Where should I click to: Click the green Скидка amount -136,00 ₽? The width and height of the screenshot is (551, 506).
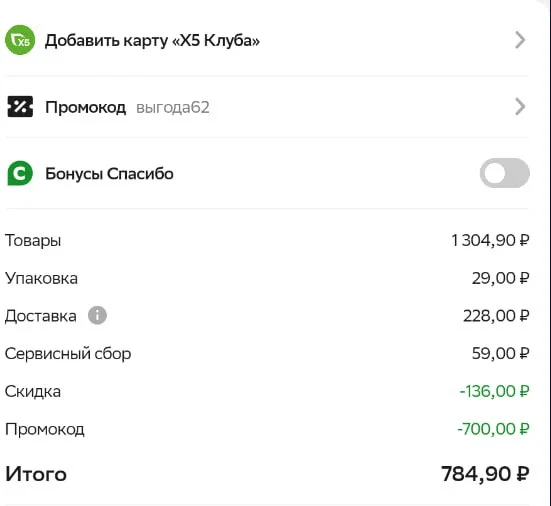click(x=494, y=391)
